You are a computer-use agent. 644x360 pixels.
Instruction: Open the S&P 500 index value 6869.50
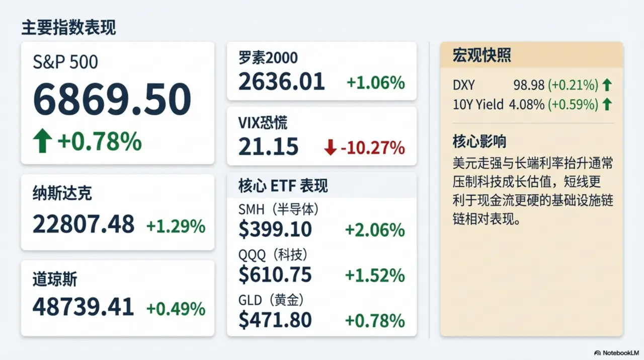pos(112,99)
